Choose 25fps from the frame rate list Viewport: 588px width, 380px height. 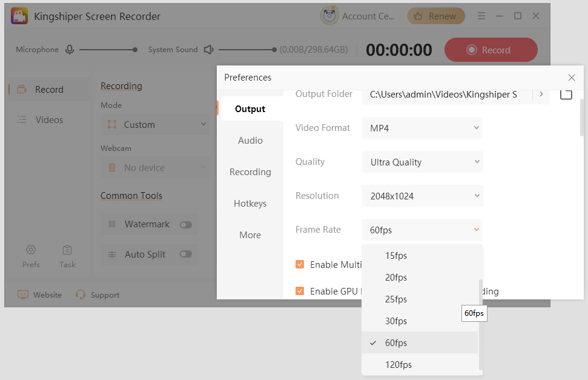[x=420, y=299]
